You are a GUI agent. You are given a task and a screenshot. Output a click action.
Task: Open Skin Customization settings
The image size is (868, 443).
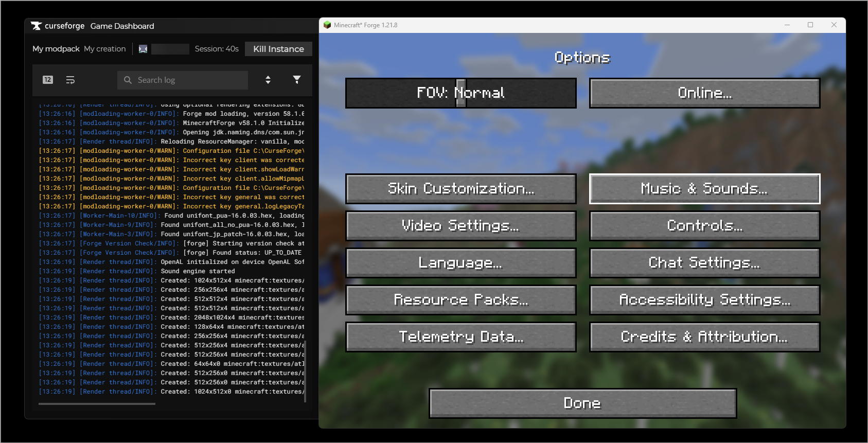pyautogui.click(x=461, y=189)
